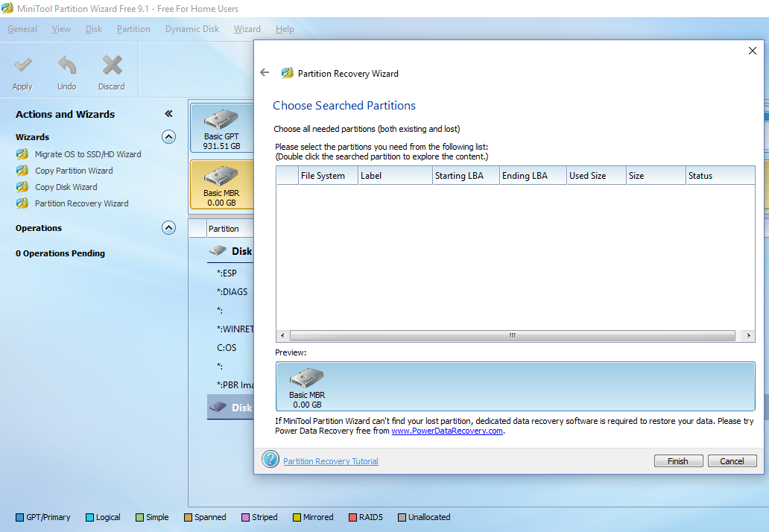Open the Dynamic Disk menu
Viewport: 769px width, 532px height.
(x=192, y=29)
